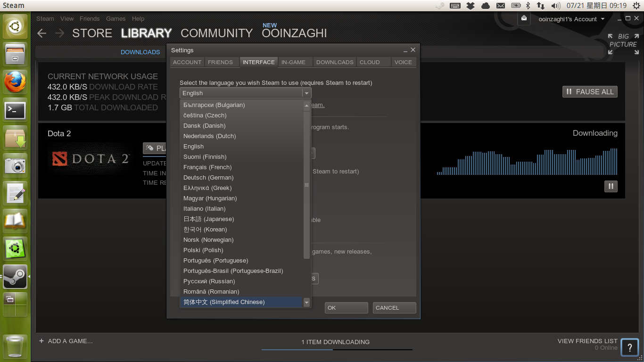This screenshot has height=362, width=644.
Task: Open the workspace switcher
Action: [x=15, y=304]
